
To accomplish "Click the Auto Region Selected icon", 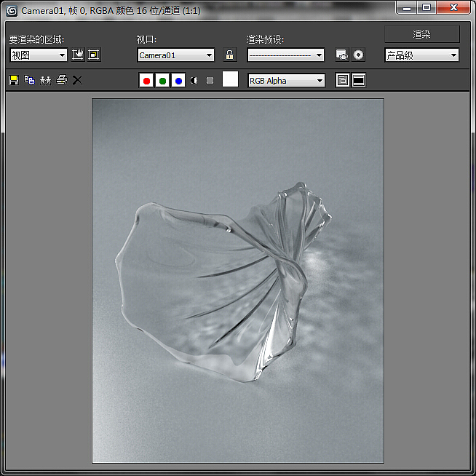I will [x=94, y=55].
